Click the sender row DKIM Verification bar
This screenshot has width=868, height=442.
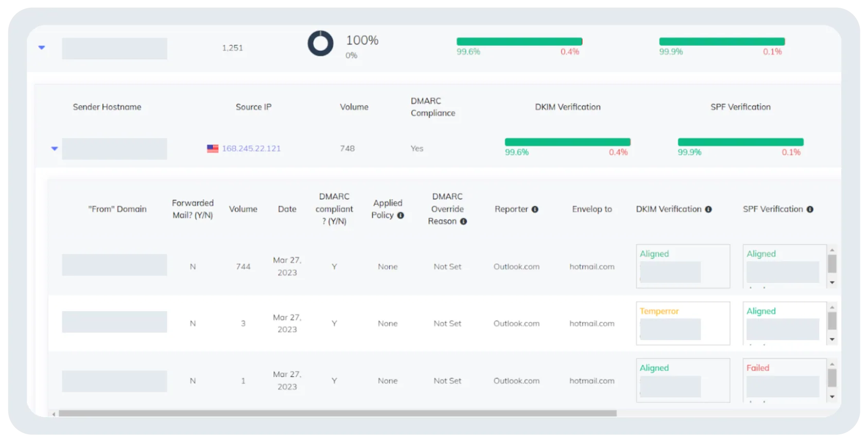[x=567, y=142]
